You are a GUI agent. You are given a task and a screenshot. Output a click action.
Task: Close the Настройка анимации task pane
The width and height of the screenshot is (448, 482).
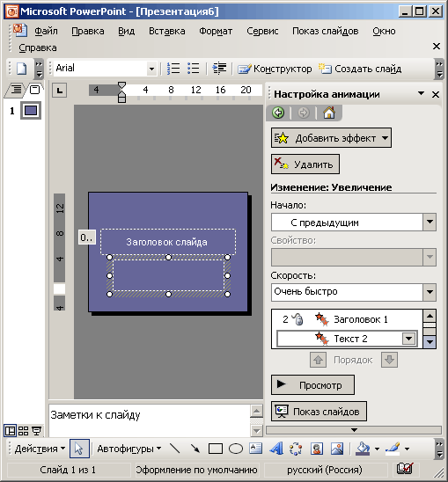436,94
